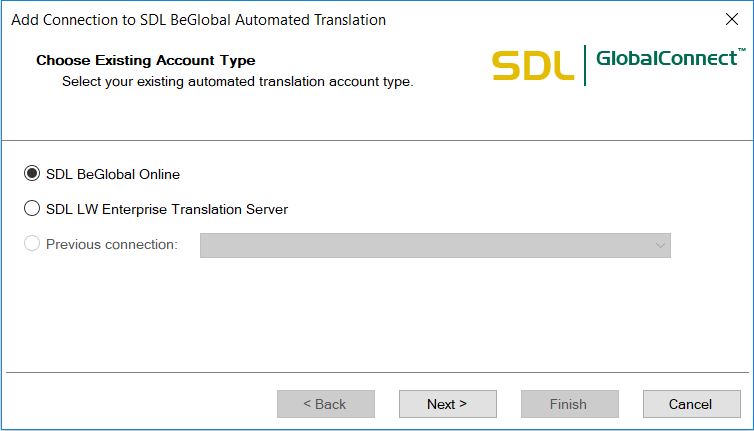Click the trademark symbol beside GlobalConnect

tap(741, 50)
